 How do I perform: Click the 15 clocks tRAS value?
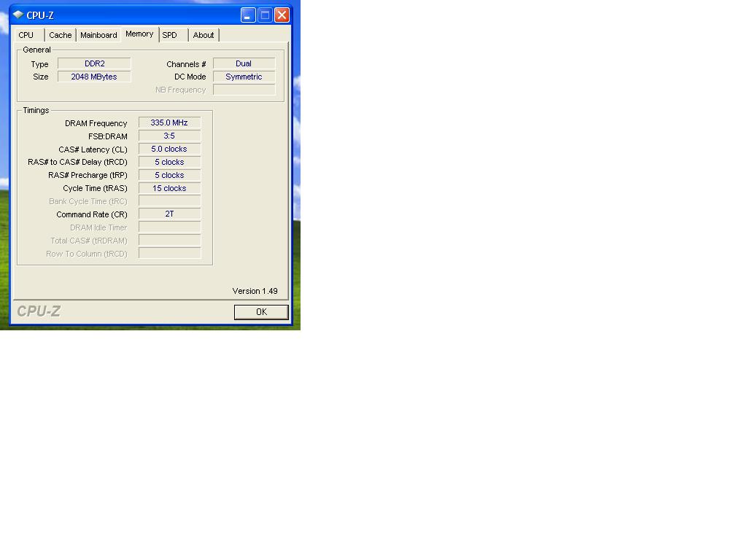[169, 188]
